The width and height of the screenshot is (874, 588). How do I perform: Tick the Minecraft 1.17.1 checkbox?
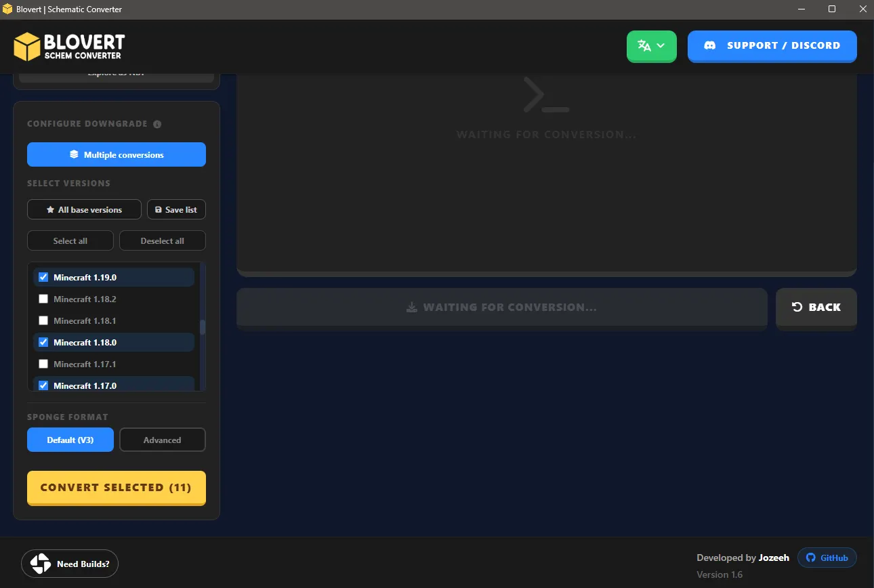click(43, 364)
